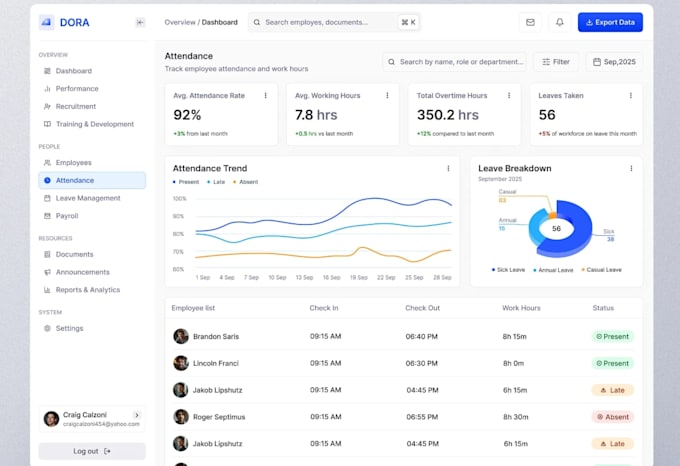Open Leaves Taken card options menu
The image size is (680, 466).
(631, 95)
